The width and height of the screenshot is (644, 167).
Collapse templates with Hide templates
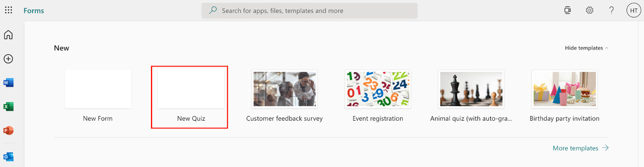point(586,48)
